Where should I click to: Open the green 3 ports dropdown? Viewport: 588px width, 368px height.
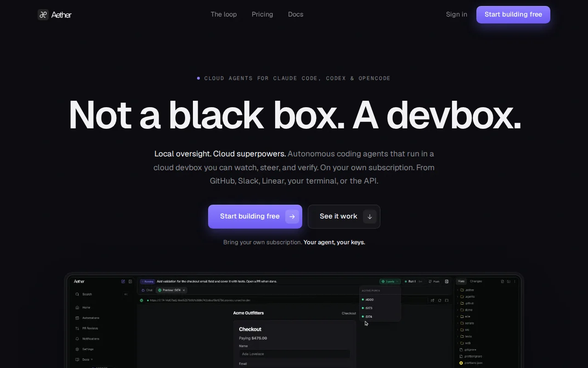pyautogui.click(x=390, y=282)
